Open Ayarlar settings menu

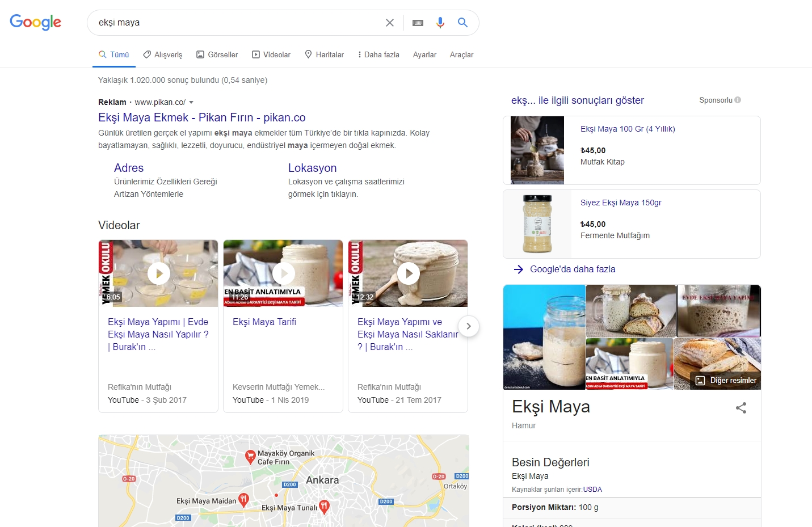click(x=424, y=54)
